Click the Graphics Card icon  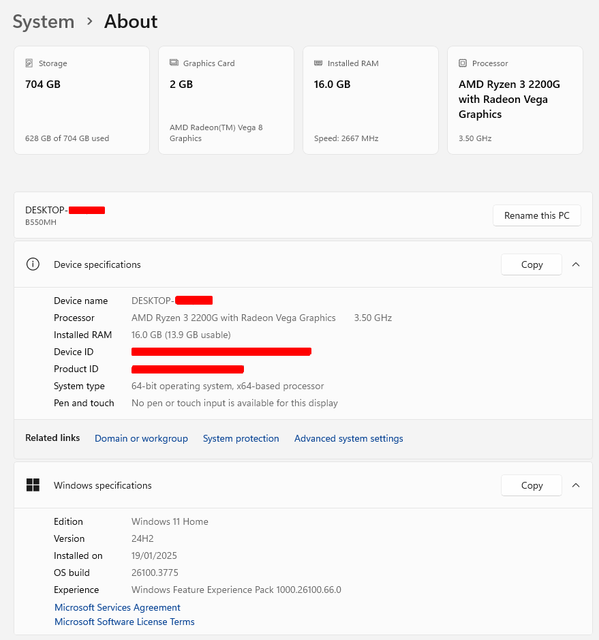174,62
